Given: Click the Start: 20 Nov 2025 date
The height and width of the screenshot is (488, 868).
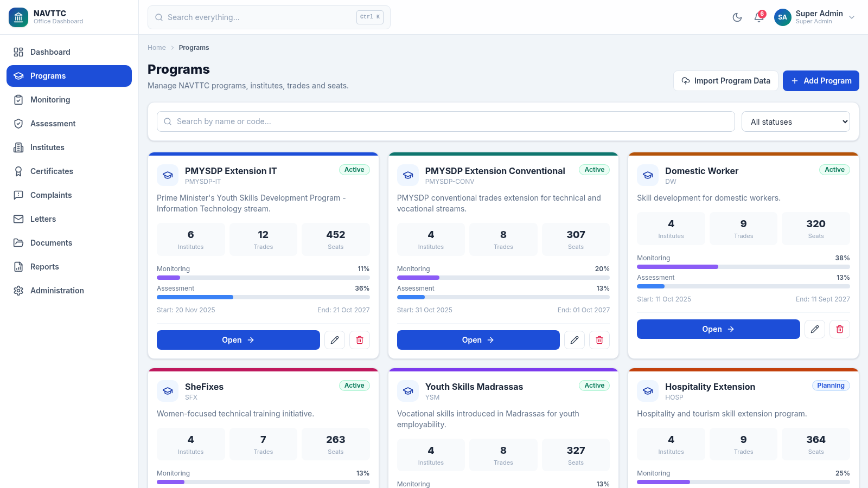Looking at the screenshot, I should tap(186, 310).
